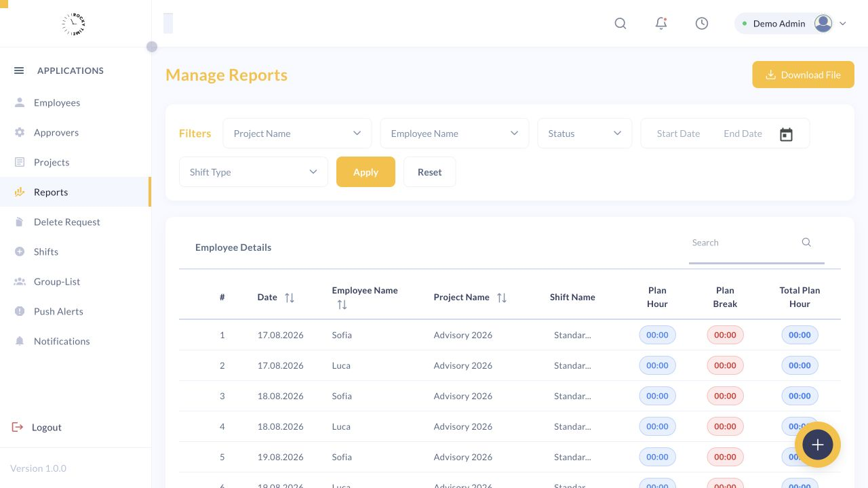
Task: Click Advisory 2026 in row 4
Action: (x=463, y=426)
